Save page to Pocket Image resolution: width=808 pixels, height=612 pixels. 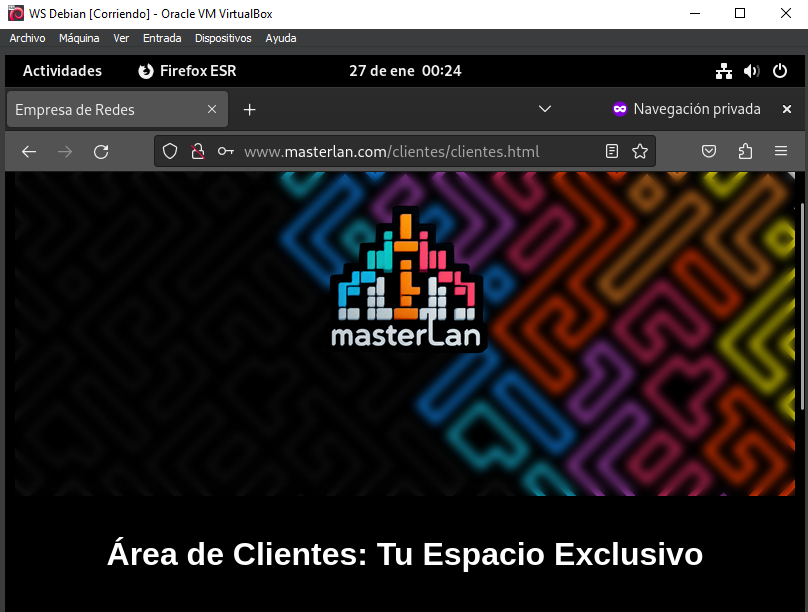709,151
